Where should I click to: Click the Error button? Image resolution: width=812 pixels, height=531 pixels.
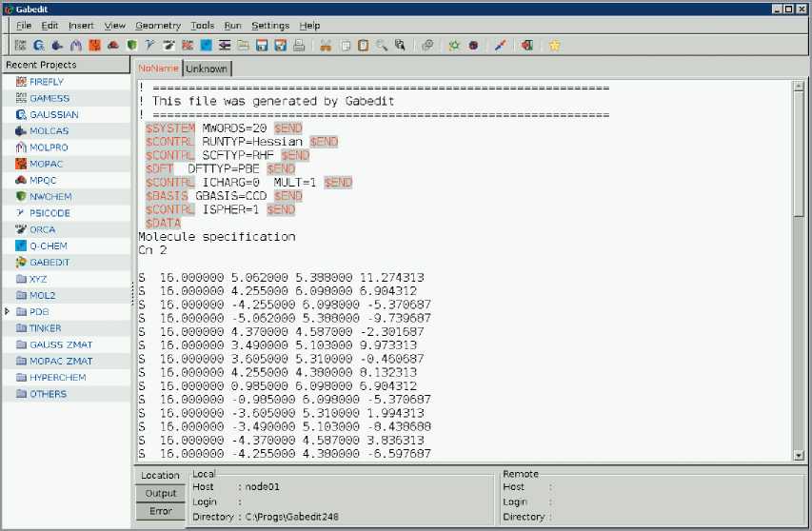coord(161,511)
